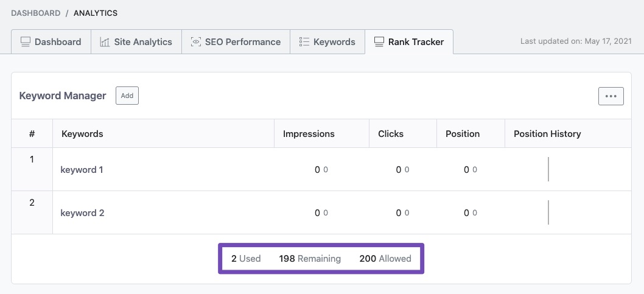Click the Rank Tracker monitor icon
644x294 pixels.
point(379,42)
